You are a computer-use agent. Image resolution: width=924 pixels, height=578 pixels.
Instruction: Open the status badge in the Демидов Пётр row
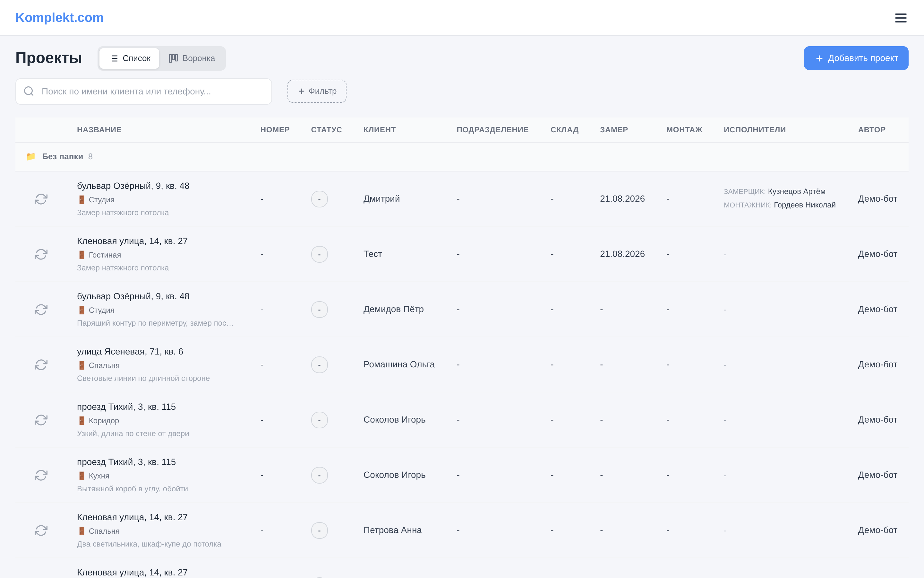coord(320,310)
